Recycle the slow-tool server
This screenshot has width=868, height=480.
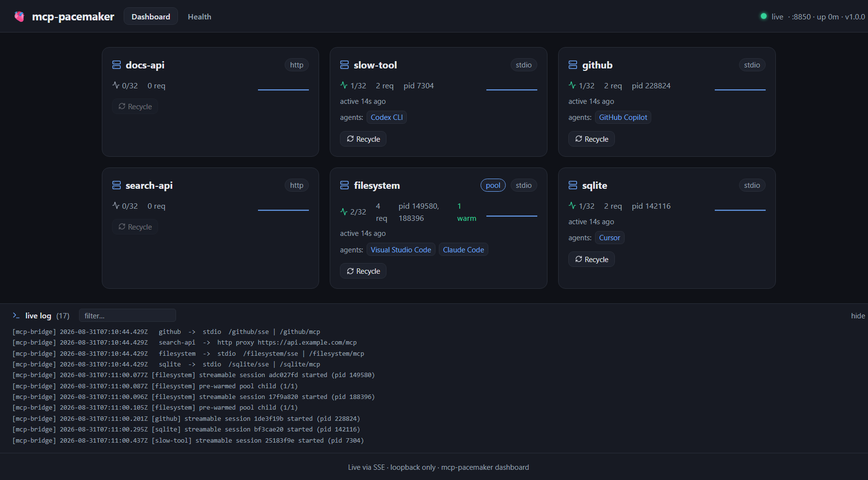click(363, 139)
